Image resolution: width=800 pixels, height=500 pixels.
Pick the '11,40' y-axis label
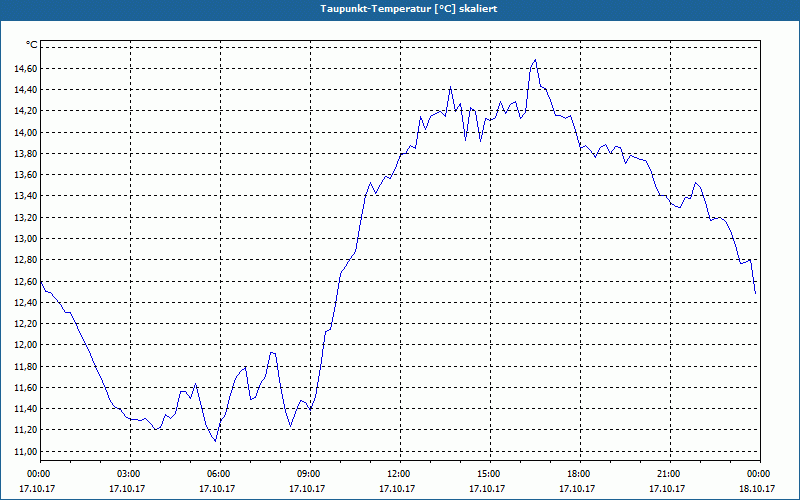click(26, 409)
